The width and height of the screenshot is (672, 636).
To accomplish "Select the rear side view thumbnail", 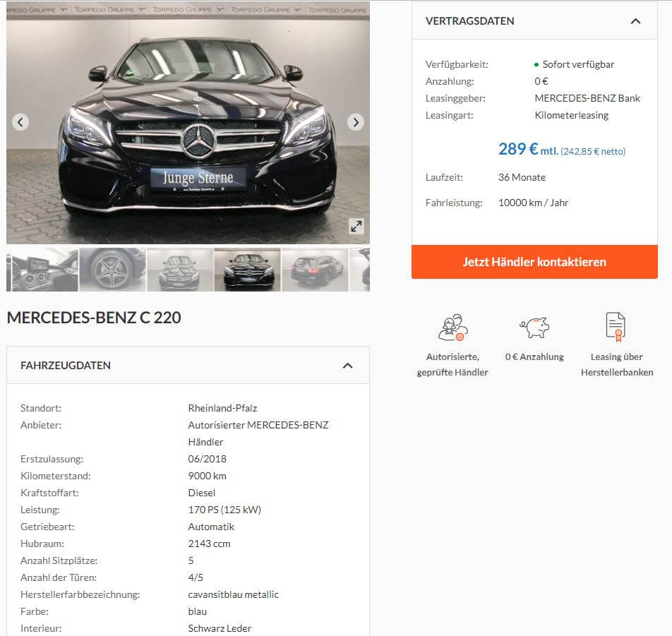I will (x=315, y=270).
